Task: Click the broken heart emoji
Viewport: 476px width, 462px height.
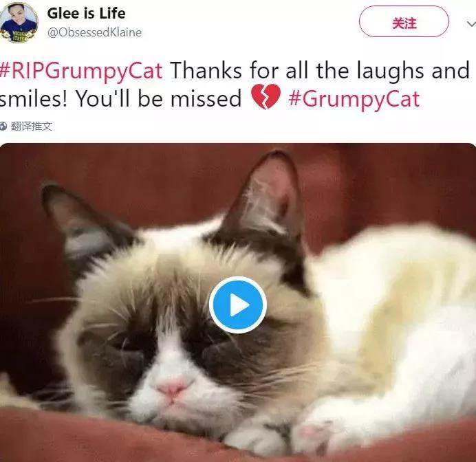Action: pyautogui.click(x=266, y=96)
